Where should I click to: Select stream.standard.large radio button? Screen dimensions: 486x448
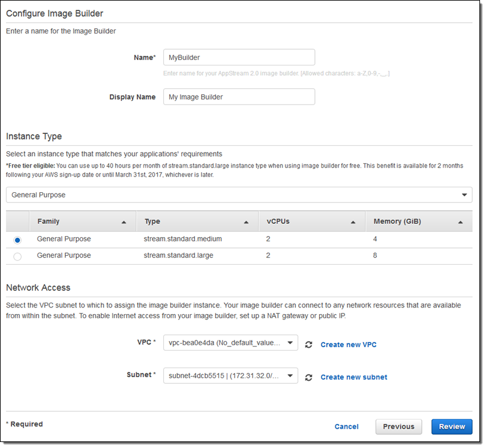17,256
